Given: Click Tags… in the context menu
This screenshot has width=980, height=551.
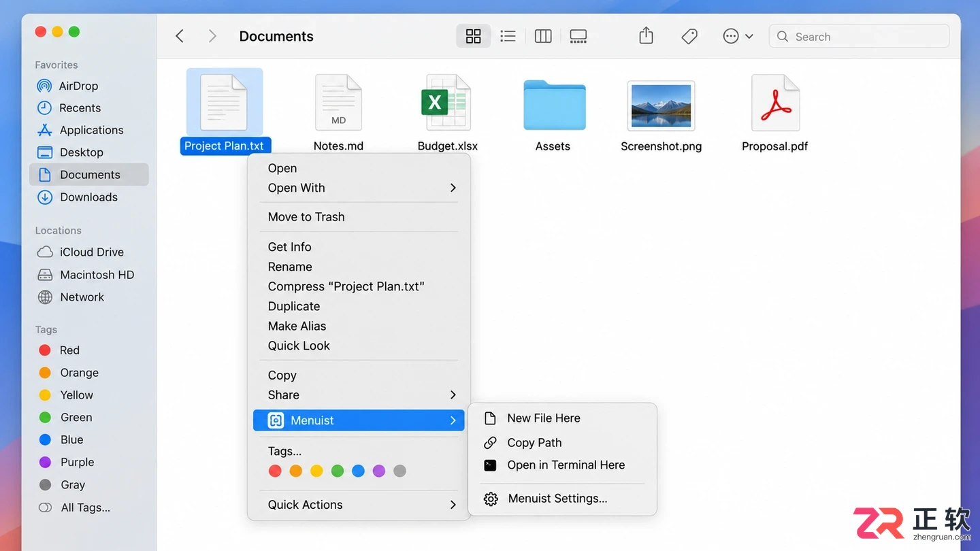Looking at the screenshot, I should [x=284, y=451].
